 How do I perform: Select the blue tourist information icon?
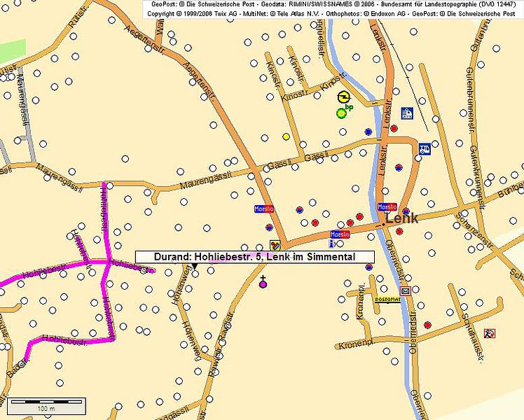tap(331, 244)
